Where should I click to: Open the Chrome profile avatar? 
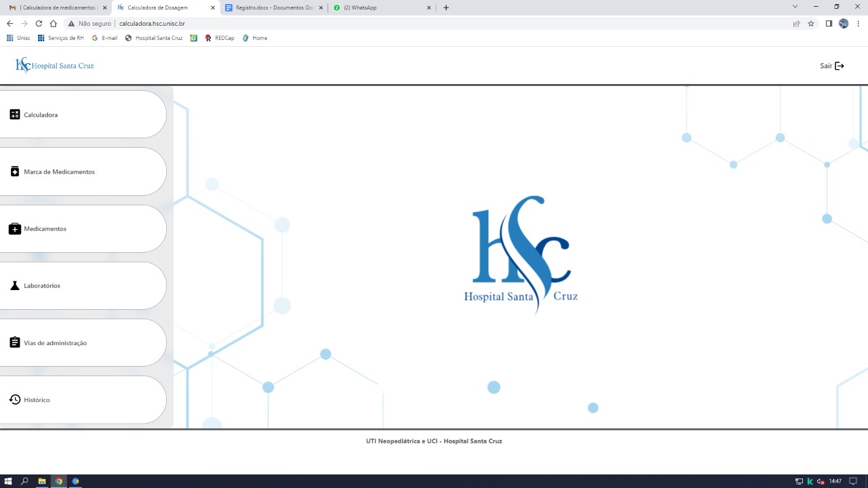pos(844,23)
